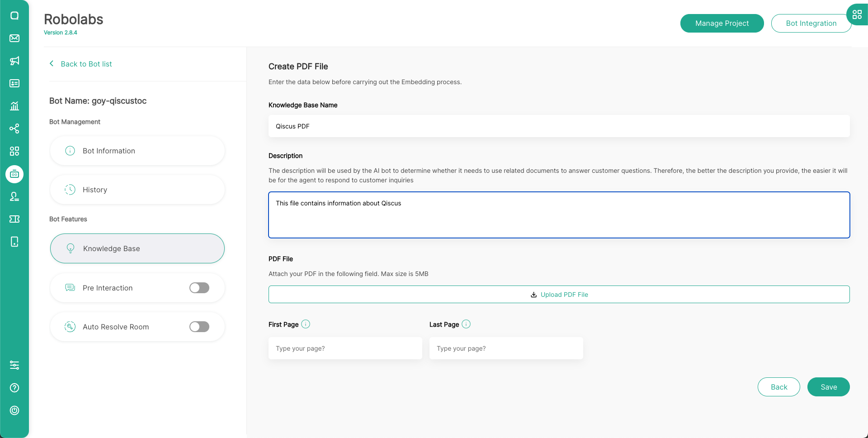Focus the Knowledge Base Name field

pos(559,126)
